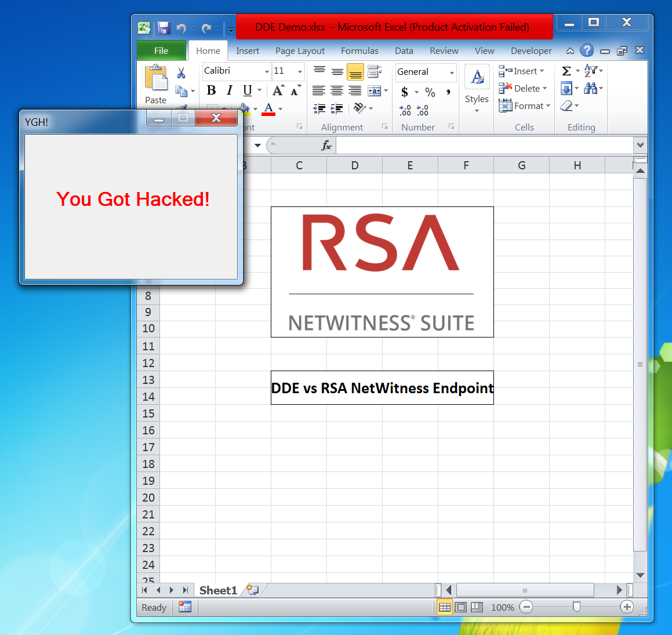Click Insert cells button
The width and height of the screenshot is (672, 635).
[x=521, y=71]
